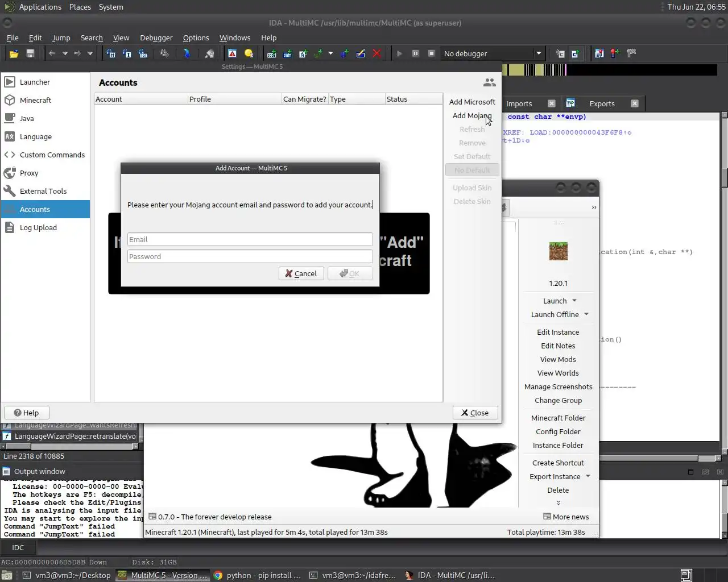Switch to the Exports tab in IDA
This screenshot has height=582, width=728.
(602, 103)
